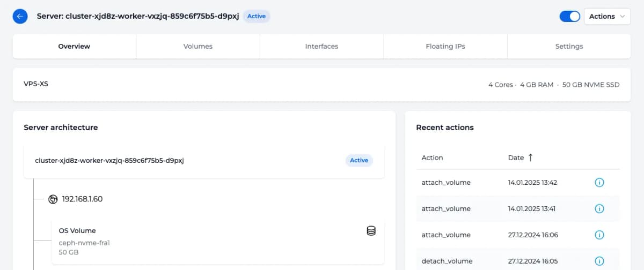Screen dimensions: 644x270
Task: Open the Actions dropdown menu
Action: coord(606,16)
